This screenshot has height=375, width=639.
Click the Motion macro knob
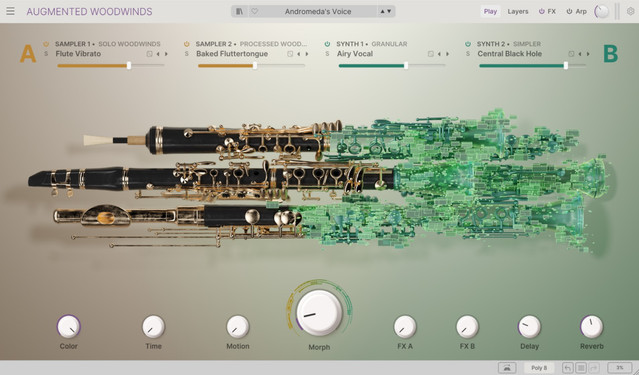click(x=238, y=326)
